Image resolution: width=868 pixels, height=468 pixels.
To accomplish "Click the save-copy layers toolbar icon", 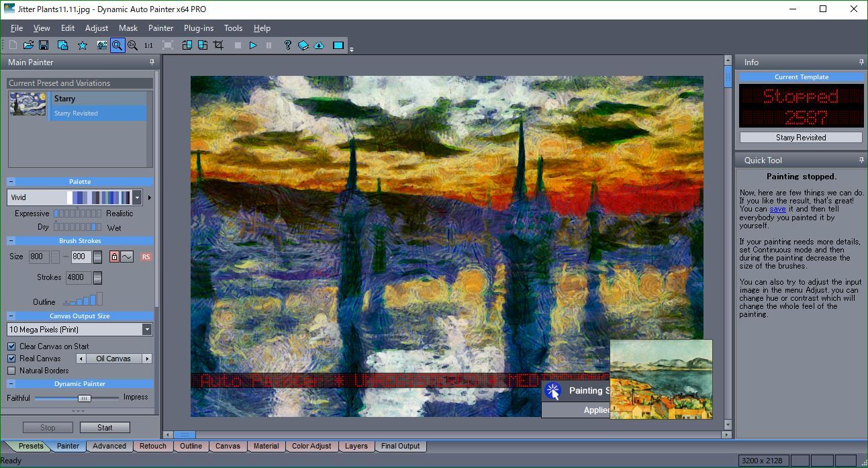I will point(62,45).
